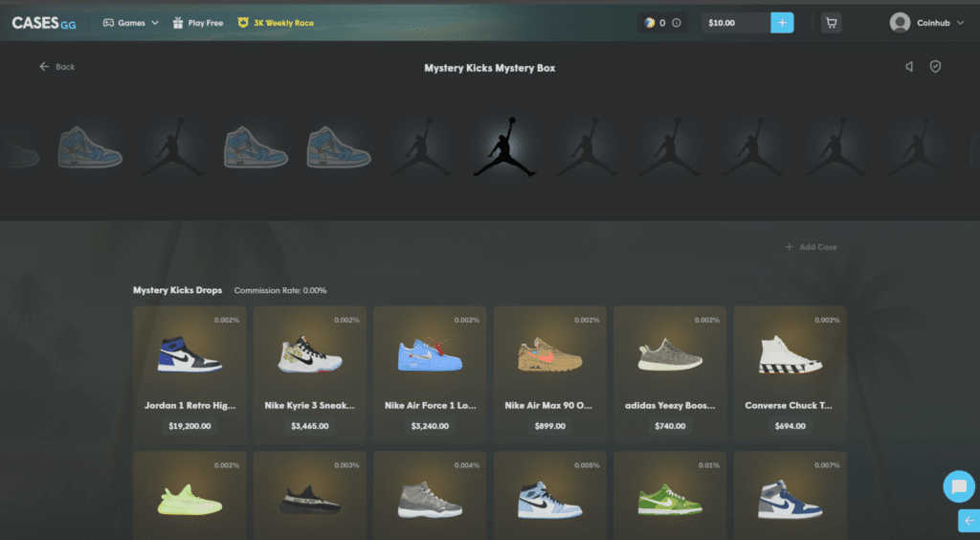Open the Jordan 1 Retro High $19,200.00 card

coord(189,375)
